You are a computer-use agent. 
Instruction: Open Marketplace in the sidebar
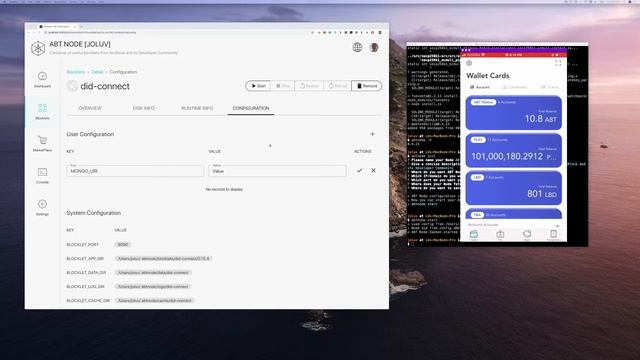pos(42,143)
